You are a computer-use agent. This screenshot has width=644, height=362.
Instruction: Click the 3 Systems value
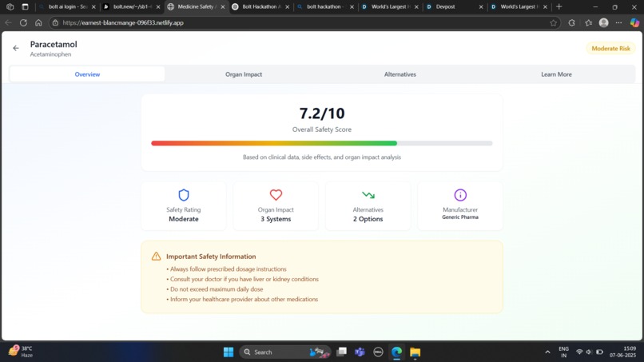[x=276, y=219]
